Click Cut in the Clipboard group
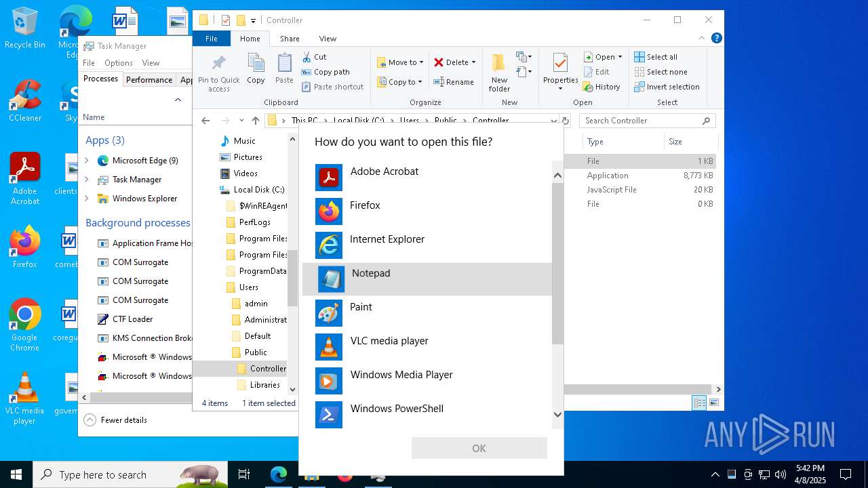 coord(315,57)
